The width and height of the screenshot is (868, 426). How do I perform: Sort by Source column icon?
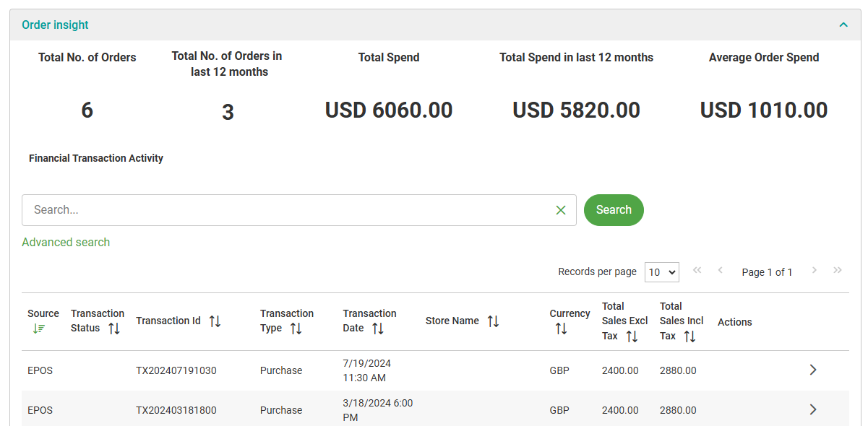point(39,329)
